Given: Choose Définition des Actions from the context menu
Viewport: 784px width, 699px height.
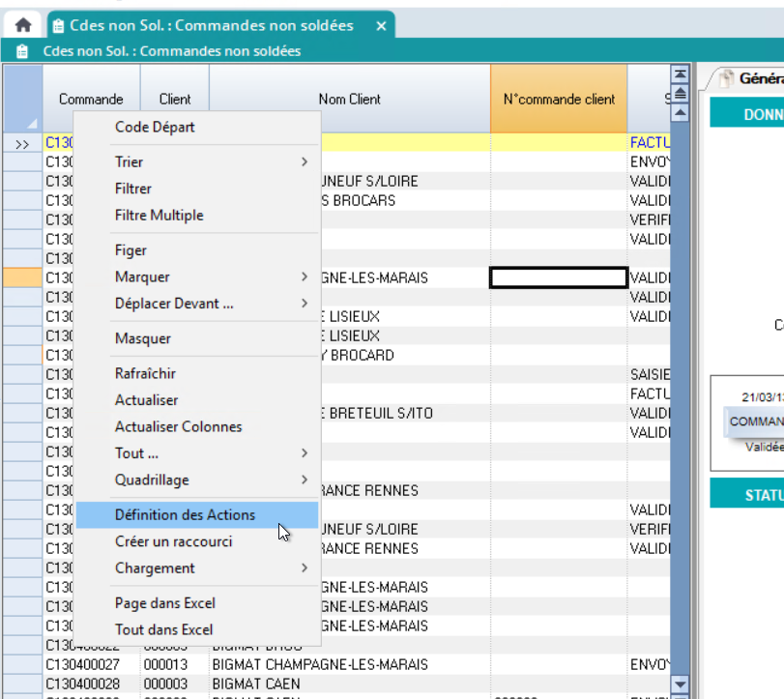Looking at the screenshot, I should [186, 514].
